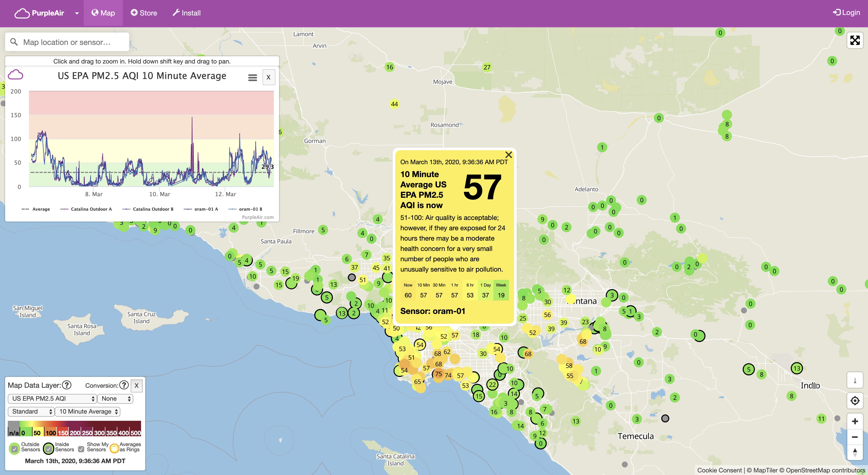Image resolution: width=868 pixels, height=475 pixels.
Task: Click the search magnifier icon
Action: (14, 42)
